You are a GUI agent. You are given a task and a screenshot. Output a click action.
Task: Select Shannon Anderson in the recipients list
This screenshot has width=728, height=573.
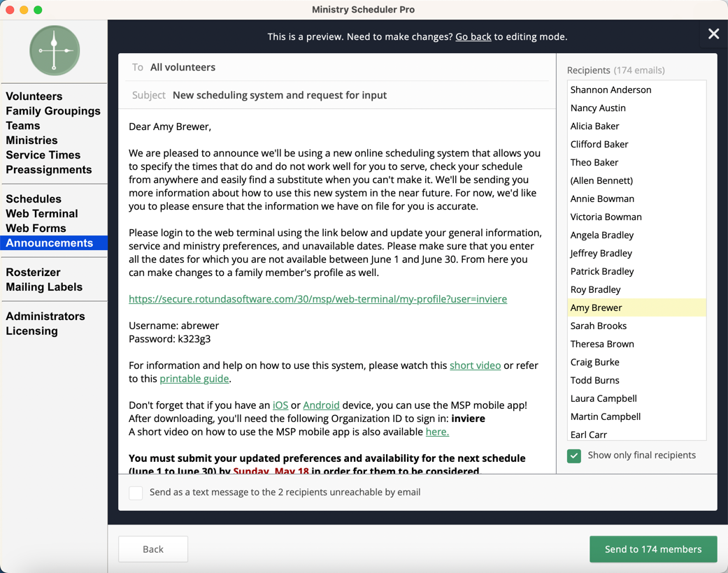click(x=636, y=89)
